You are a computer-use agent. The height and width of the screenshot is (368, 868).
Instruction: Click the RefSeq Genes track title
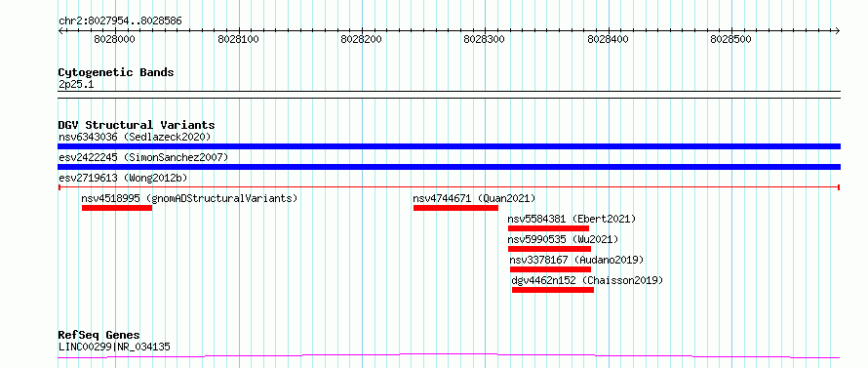pyautogui.click(x=99, y=336)
